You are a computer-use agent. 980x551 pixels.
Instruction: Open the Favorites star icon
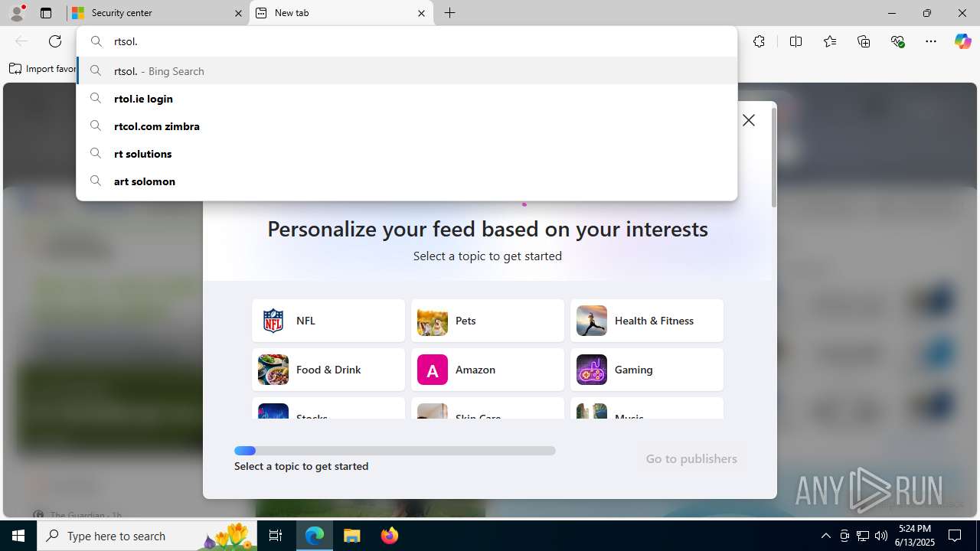(x=830, y=41)
